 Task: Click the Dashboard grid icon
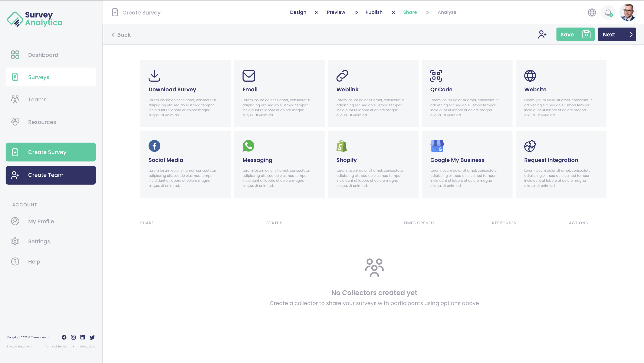(15, 55)
